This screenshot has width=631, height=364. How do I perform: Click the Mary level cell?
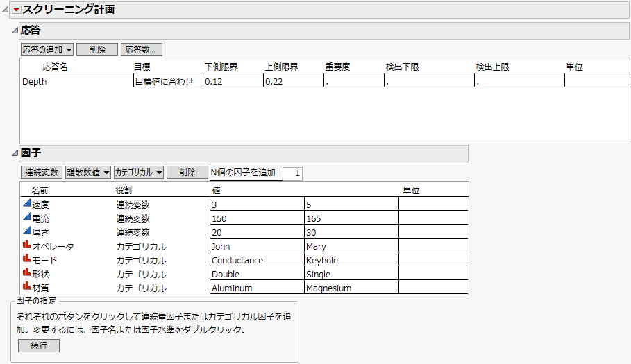pyautogui.click(x=351, y=245)
